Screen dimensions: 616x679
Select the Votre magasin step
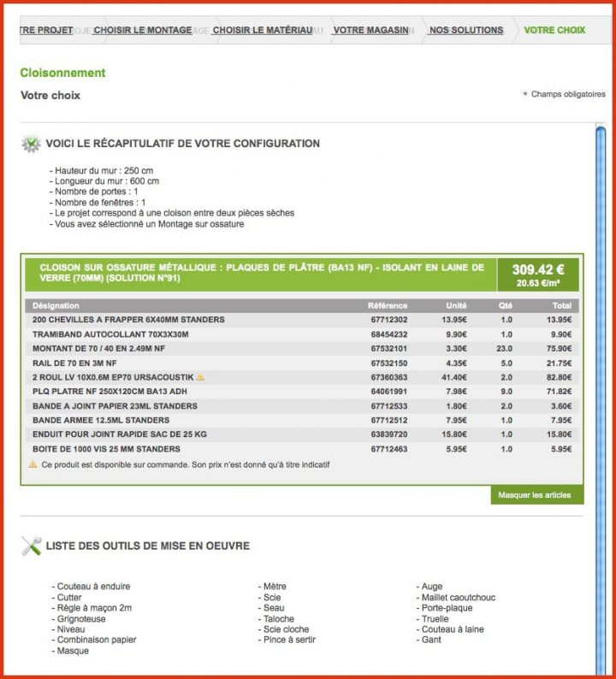[x=372, y=30]
